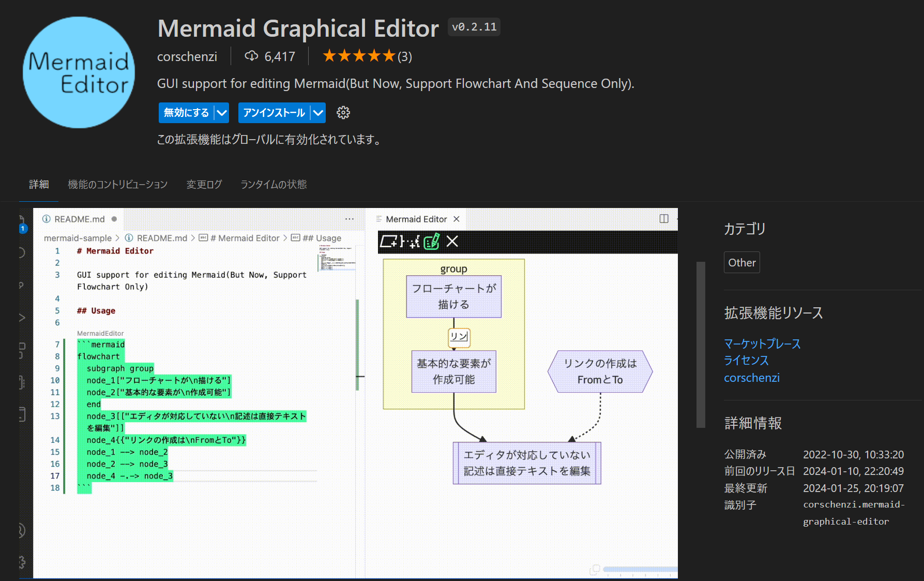The height and width of the screenshot is (581, 924).
Task: Select the Other category tag
Action: pyautogui.click(x=742, y=262)
